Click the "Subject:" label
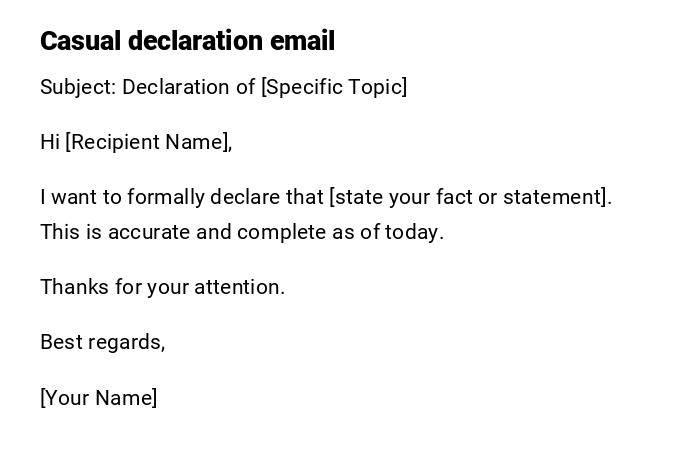 coord(78,87)
